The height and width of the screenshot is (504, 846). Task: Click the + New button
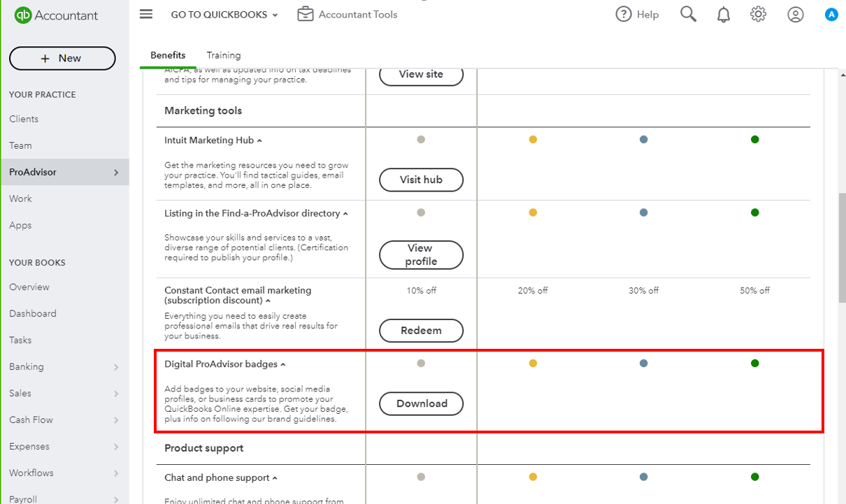click(62, 59)
